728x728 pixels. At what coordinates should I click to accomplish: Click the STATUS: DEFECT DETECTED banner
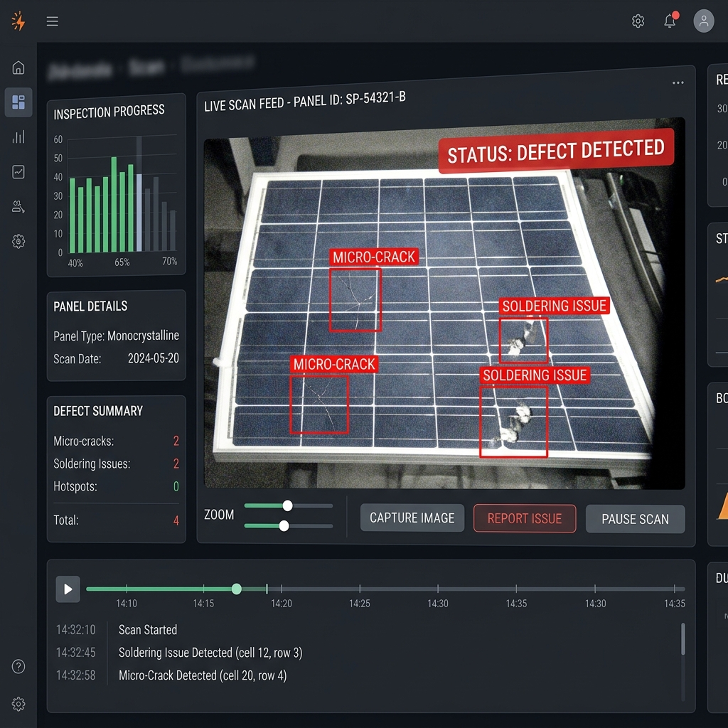pos(556,151)
